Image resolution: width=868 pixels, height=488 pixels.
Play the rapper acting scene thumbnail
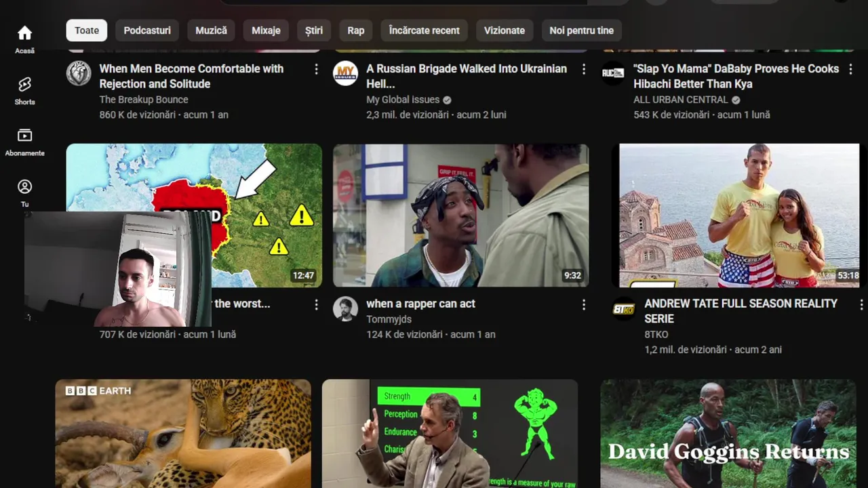[x=460, y=216]
